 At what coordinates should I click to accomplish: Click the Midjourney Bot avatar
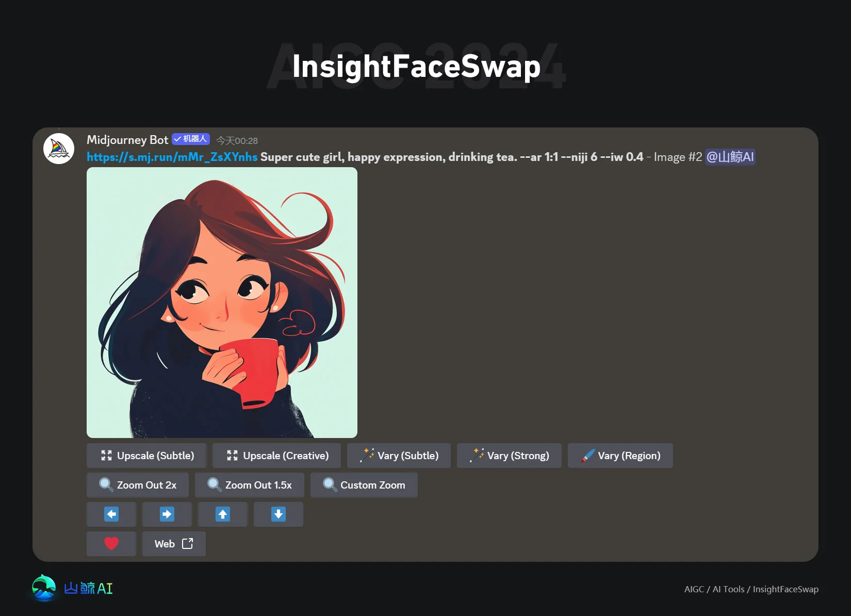(x=59, y=148)
